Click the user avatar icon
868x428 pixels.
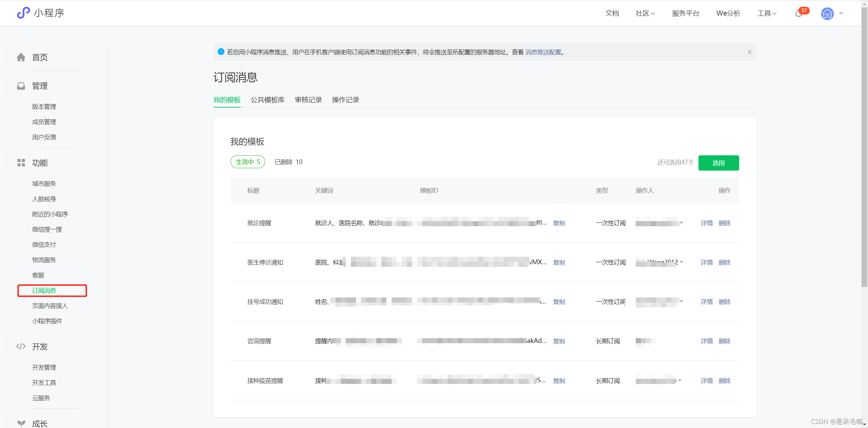[827, 14]
